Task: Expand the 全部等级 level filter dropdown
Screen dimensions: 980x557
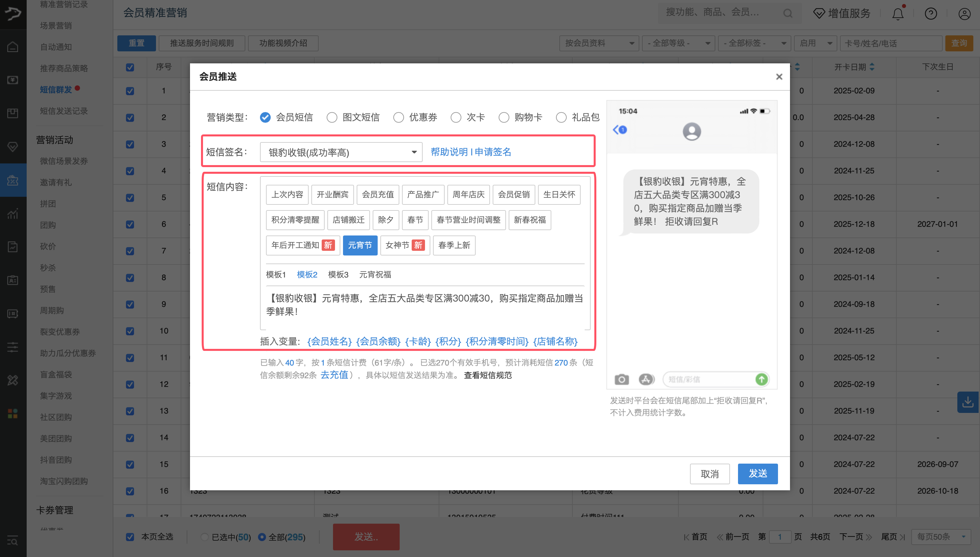Action: [678, 43]
